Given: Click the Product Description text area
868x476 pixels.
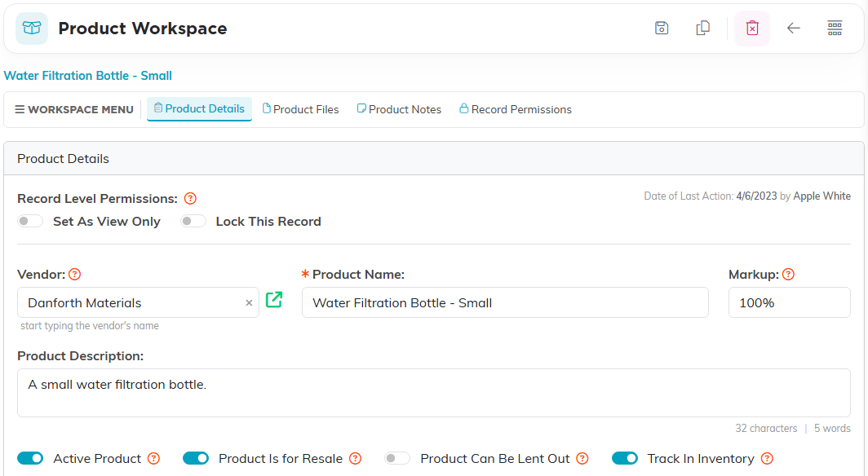Looking at the screenshot, I should click(433, 393).
